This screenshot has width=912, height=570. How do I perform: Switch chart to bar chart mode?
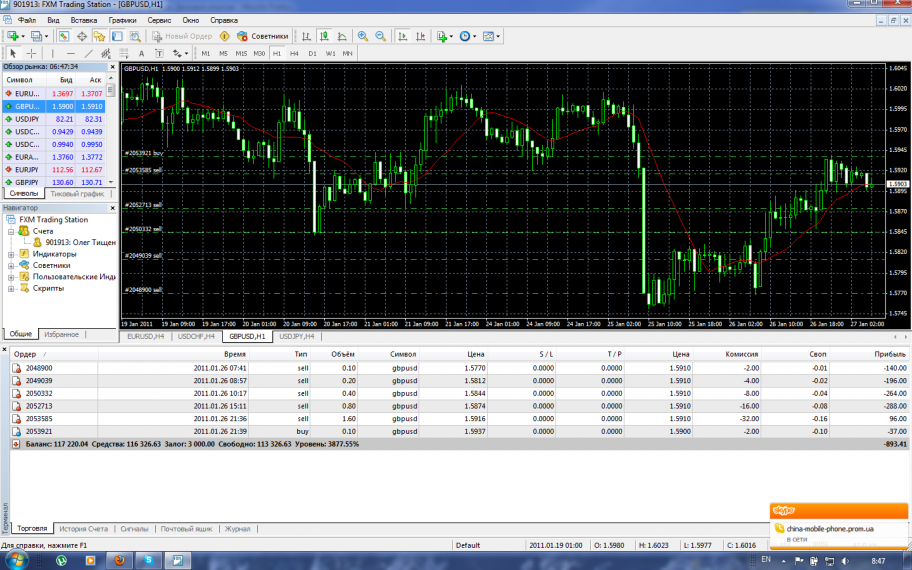coord(307,36)
